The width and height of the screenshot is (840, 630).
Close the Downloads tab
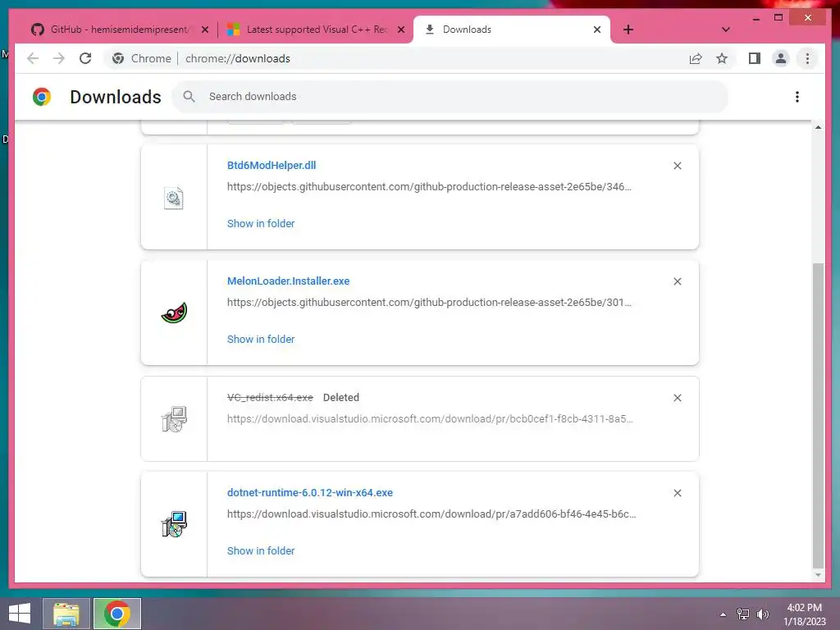coord(597,30)
